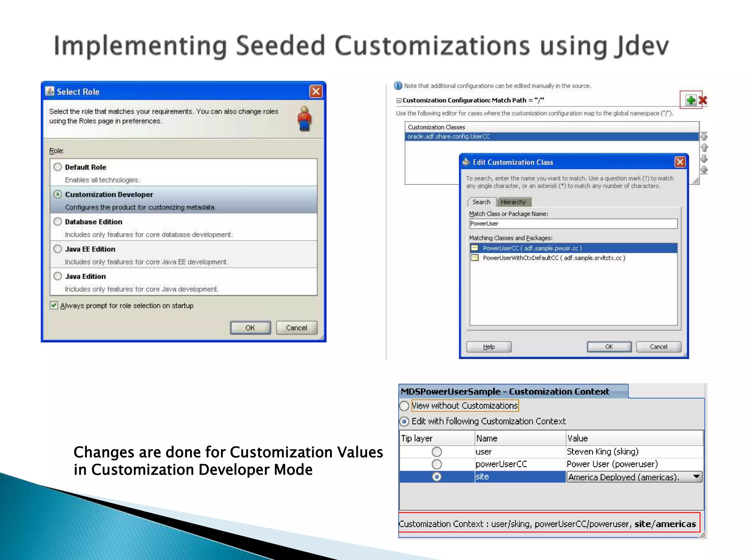Image resolution: width=747 pixels, height=560 pixels.
Task: Set powerUserCC as tip layer
Action: click(437, 464)
